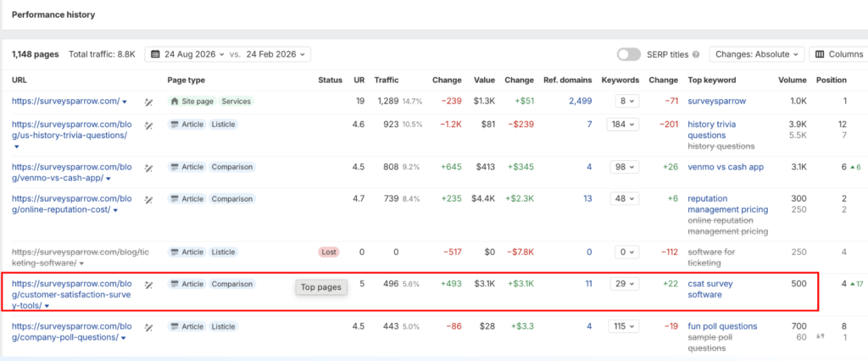Sort by the UR column header
Viewport: 868px width, 361px height.
click(359, 81)
